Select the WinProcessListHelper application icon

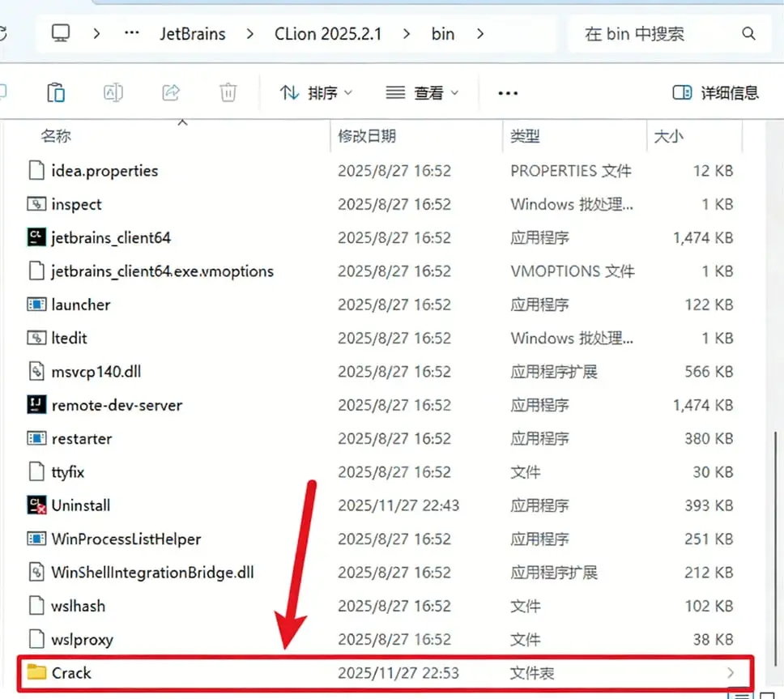pos(36,539)
